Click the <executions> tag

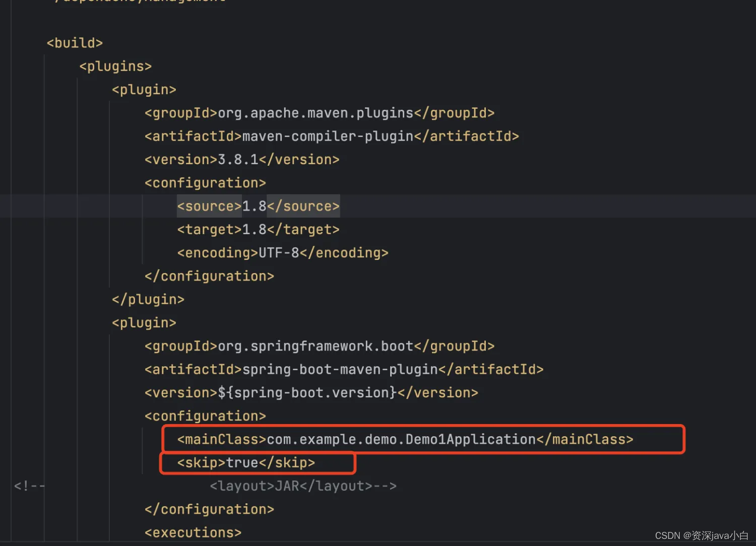coord(193,532)
